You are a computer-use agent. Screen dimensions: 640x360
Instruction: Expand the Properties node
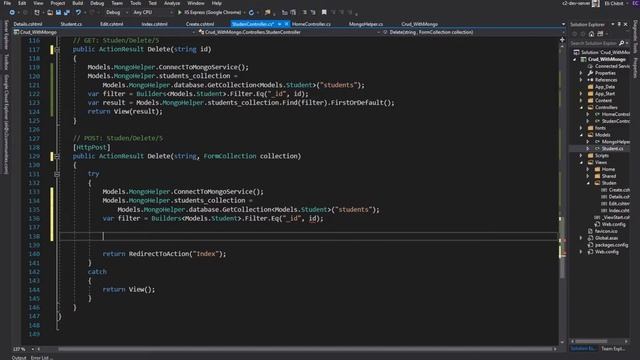point(581,73)
